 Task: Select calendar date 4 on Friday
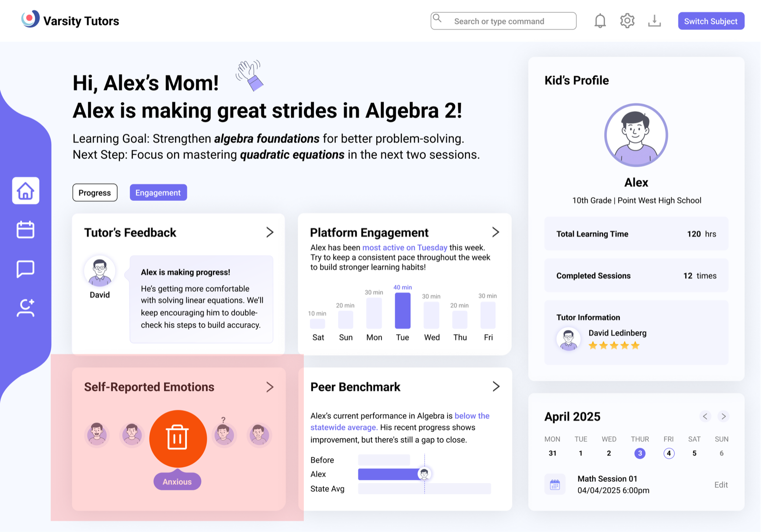pyautogui.click(x=669, y=453)
